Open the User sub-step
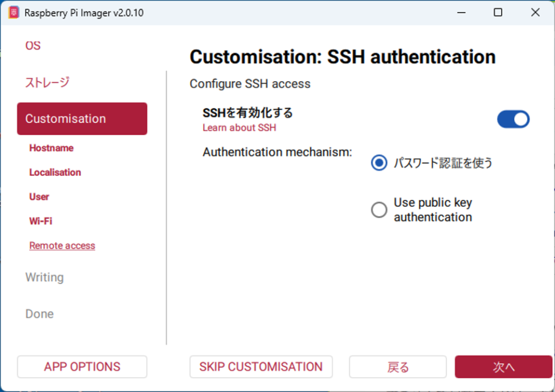The height and width of the screenshot is (392, 555). pos(39,197)
